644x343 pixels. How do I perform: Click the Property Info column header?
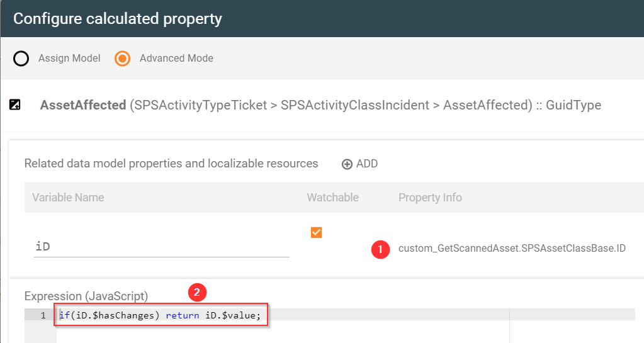coord(430,198)
